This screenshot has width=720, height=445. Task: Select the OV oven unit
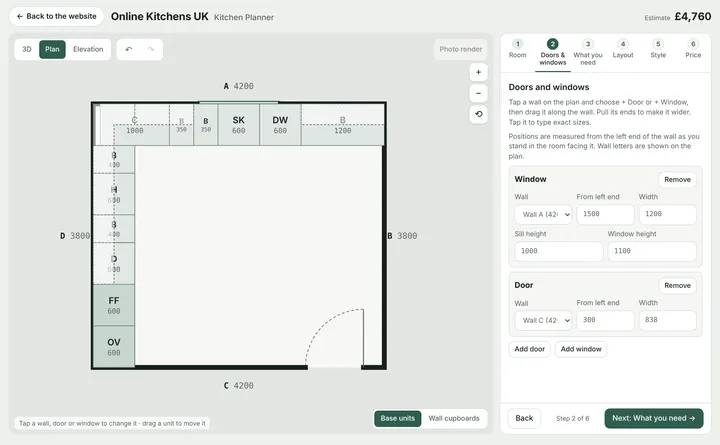[114, 347]
